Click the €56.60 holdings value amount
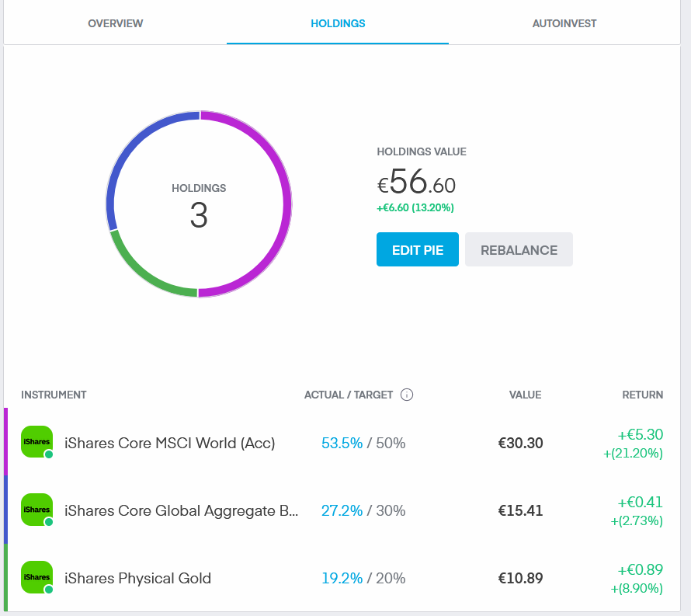The image size is (691, 616). click(417, 183)
